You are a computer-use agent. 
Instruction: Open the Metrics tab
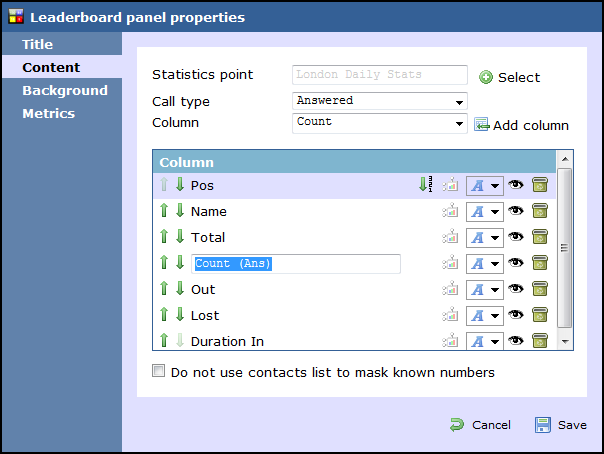tap(49, 114)
